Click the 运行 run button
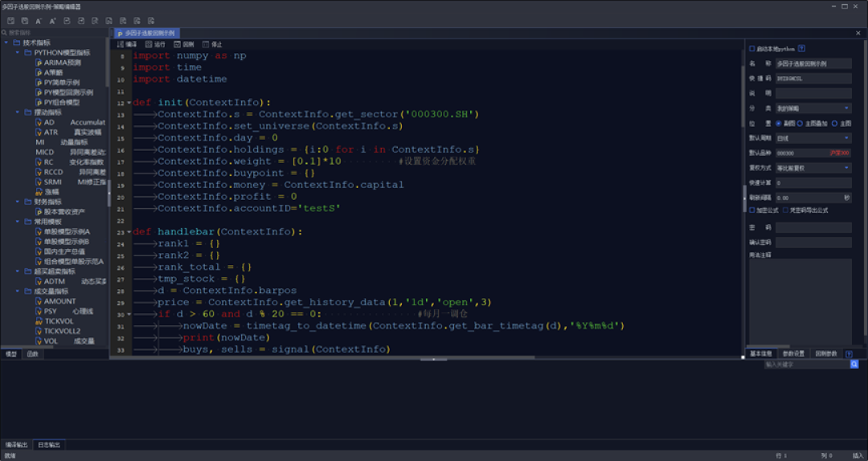868x461 pixels. [155, 44]
